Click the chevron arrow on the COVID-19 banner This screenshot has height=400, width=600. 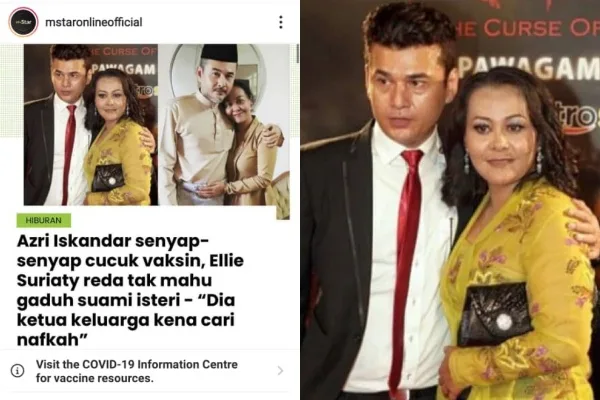pyautogui.click(x=280, y=371)
